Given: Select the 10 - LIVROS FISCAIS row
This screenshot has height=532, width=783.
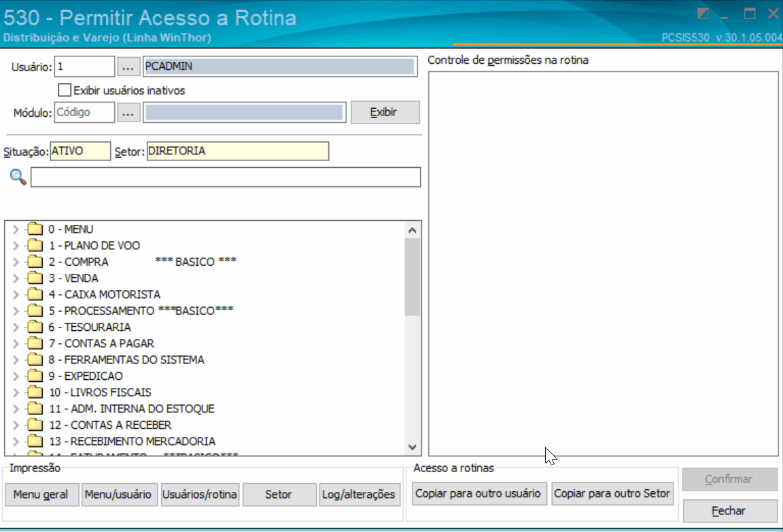Looking at the screenshot, I should point(100,392).
